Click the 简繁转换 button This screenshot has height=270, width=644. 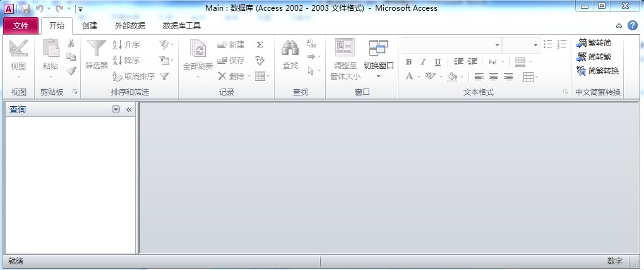tap(597, 71)
